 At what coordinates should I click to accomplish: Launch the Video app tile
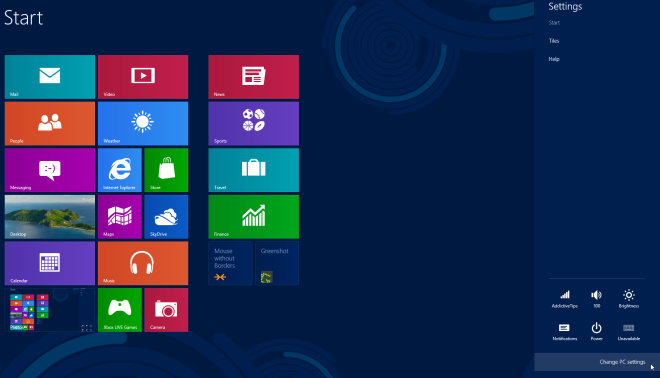(x=143, y=77)
